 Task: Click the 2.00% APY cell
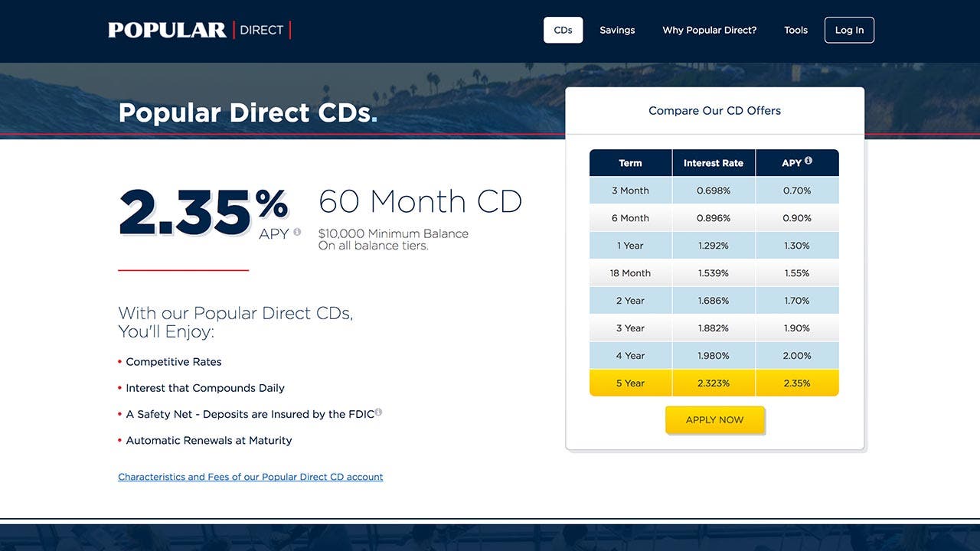point(797,356)
